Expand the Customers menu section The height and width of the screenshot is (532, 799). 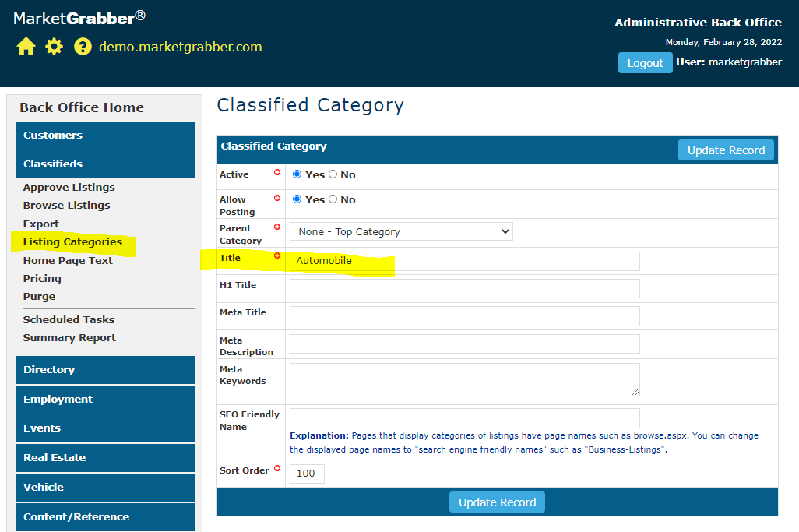tap(105, 135)
